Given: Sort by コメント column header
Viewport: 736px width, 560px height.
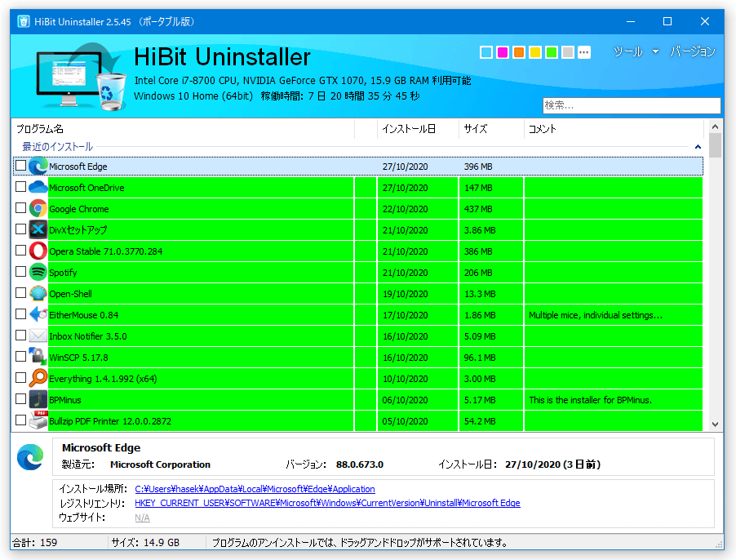Looking at the screenshot, I should (614, 129).
